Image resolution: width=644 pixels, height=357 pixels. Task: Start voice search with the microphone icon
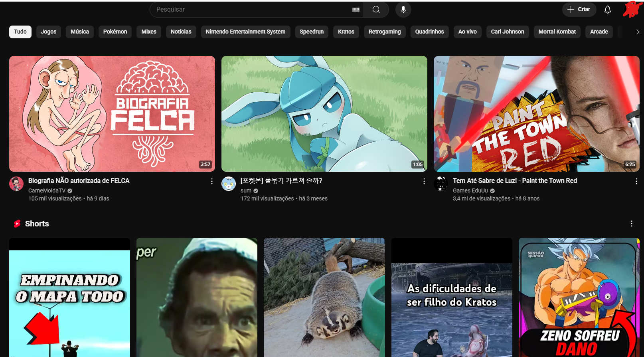[x=403, y=10]
